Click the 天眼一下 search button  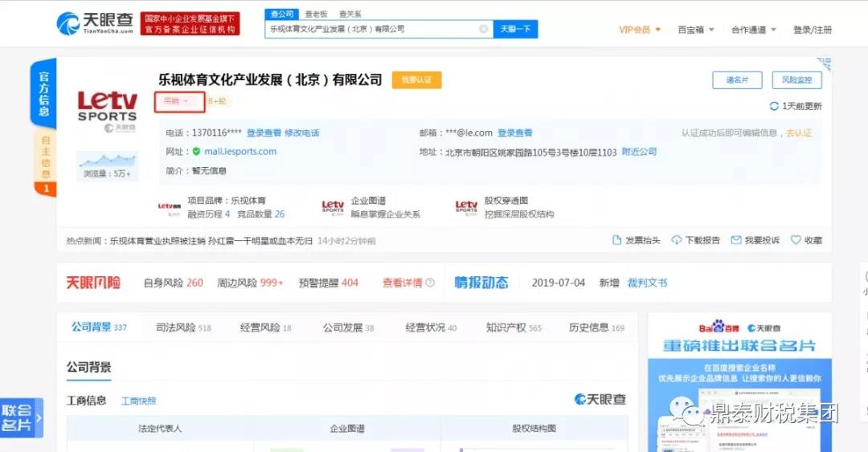pos(515,29)
